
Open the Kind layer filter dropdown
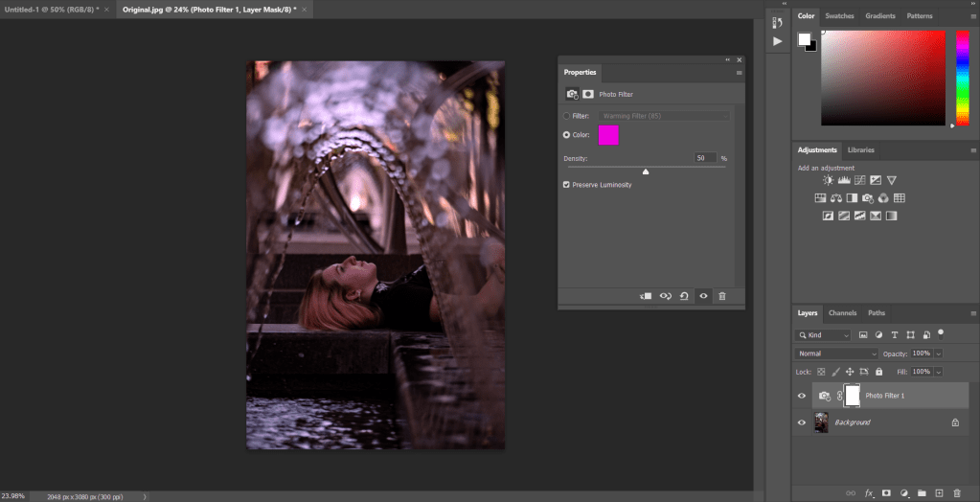[823, 335]
